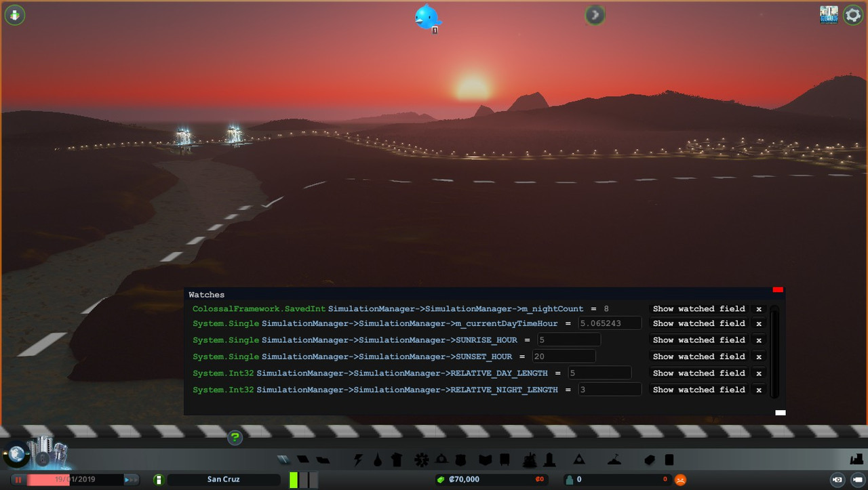Change the simulation speed arrows
The height and width of the screenshot is (490, 868).
coord(132,479)
